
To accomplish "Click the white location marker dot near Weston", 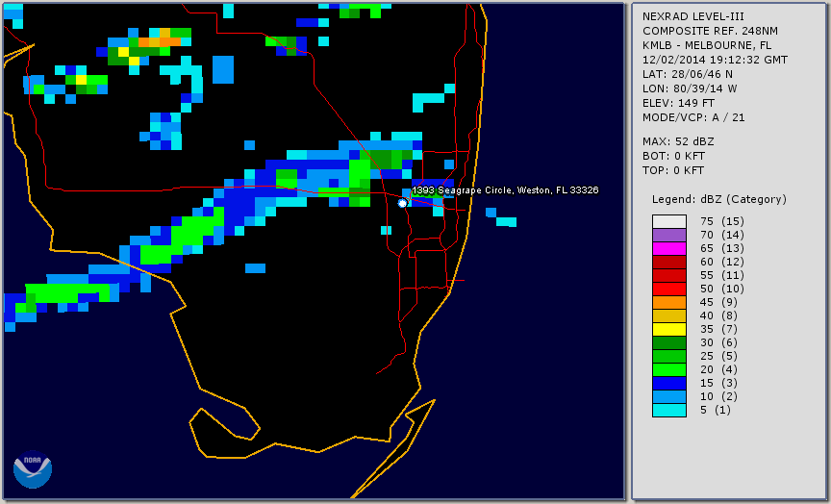I will point(402,203).
